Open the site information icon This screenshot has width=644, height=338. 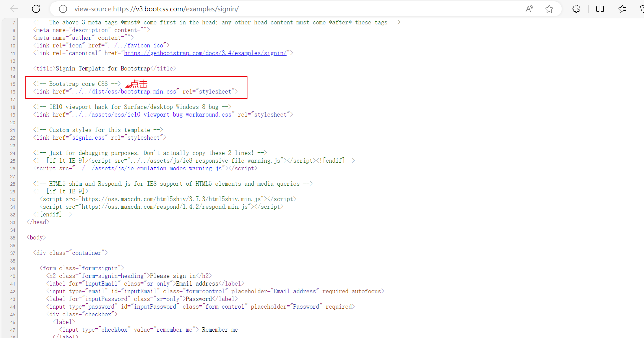click(63, 9)
